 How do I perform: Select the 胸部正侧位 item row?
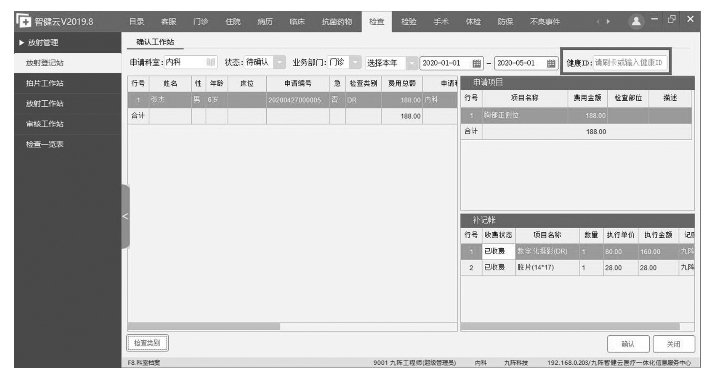click(576, 115)
